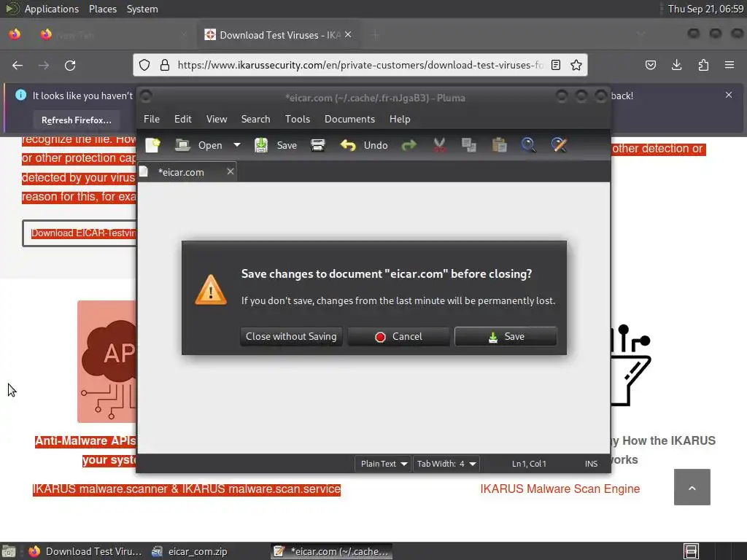This screenshot has height=560, width=747.
Task: Click Cancel in the save dialog
Action: coord(399,337)
